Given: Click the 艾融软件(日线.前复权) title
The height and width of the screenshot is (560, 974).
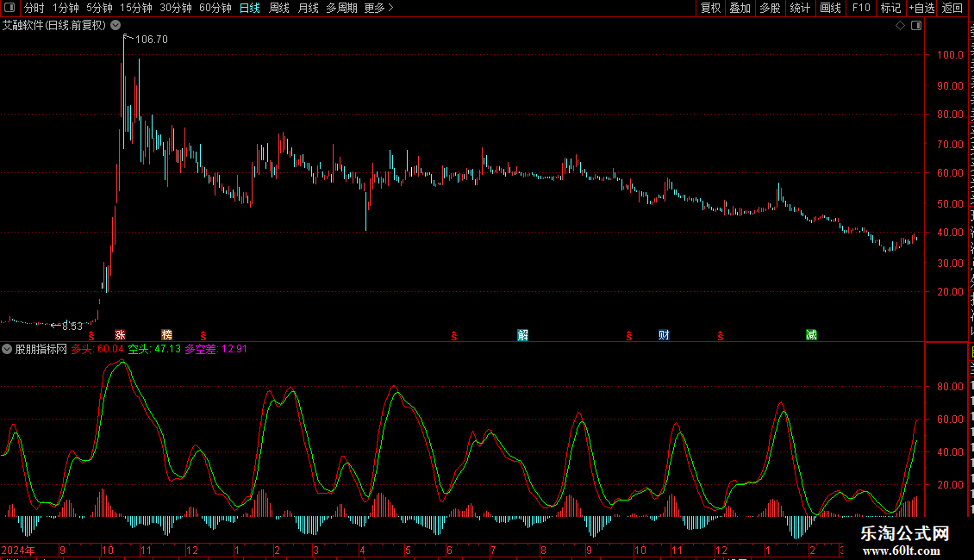Looking at the screenshot, I should pyautogui.click(x=54, y=26).
